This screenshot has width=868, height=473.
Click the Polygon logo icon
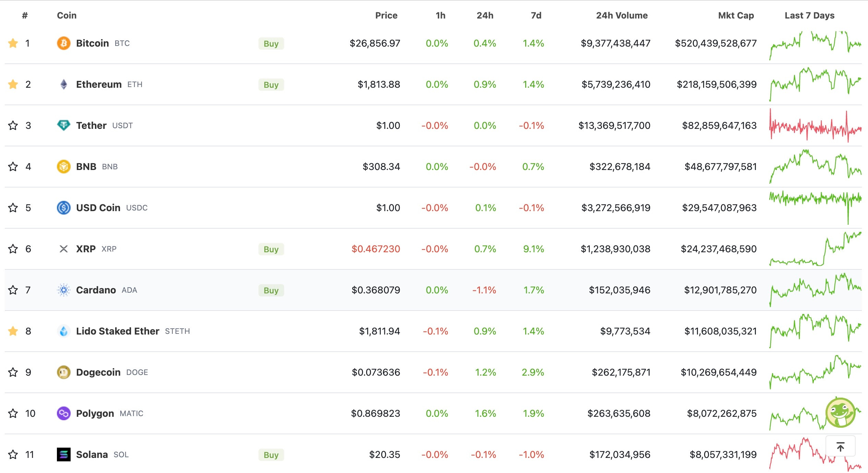(63, 413)
